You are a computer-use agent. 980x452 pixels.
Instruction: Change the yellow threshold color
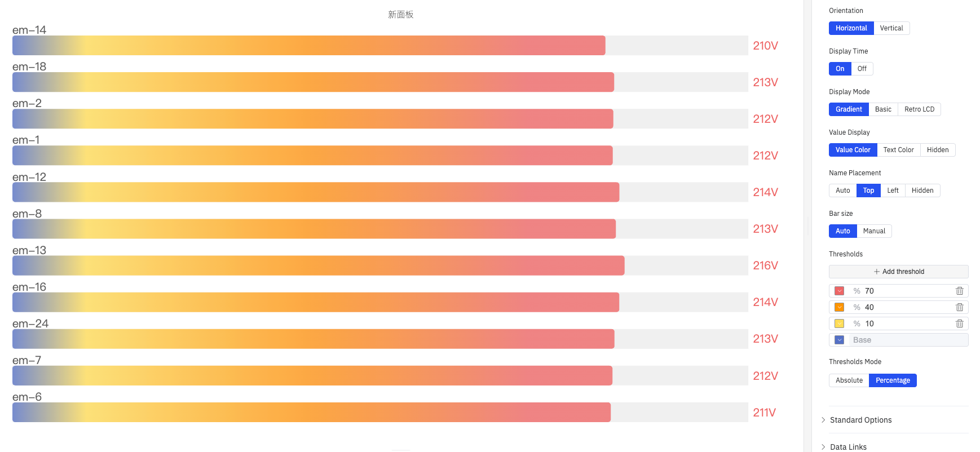click(839, 324)
